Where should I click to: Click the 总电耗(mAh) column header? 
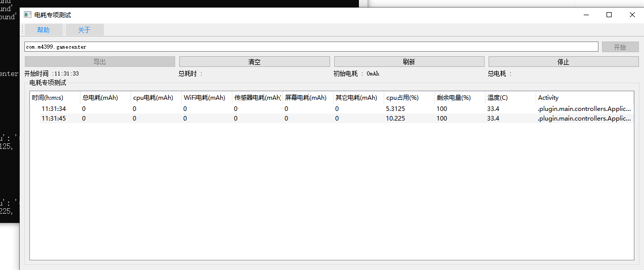[x=105, y=98]
